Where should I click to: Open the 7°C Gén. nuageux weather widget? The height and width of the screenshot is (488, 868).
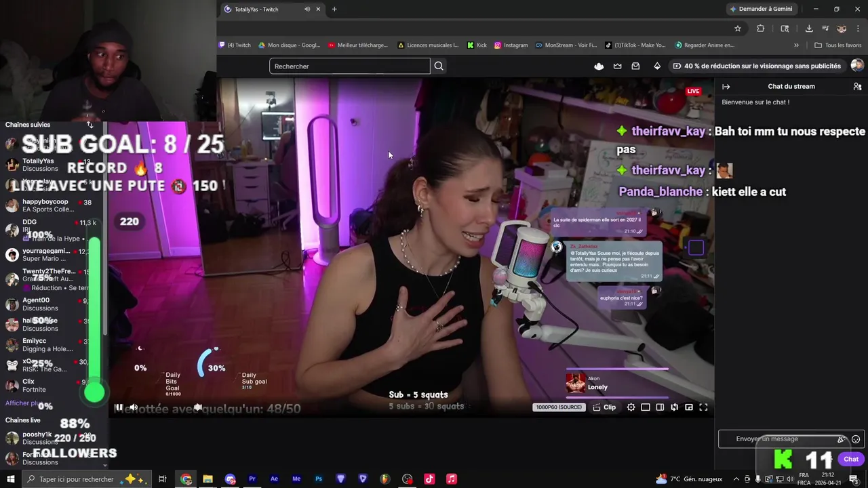pos(688,479)
